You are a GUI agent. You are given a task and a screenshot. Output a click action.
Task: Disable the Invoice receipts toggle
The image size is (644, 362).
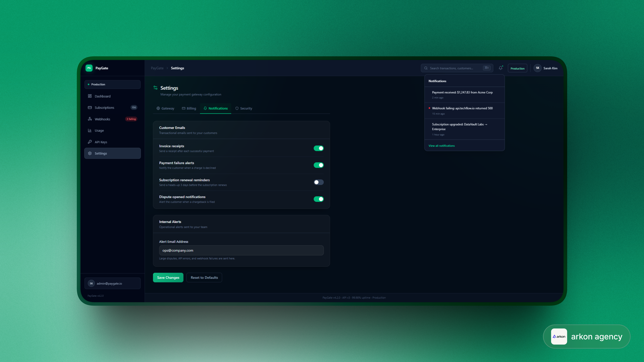(318, 148)
